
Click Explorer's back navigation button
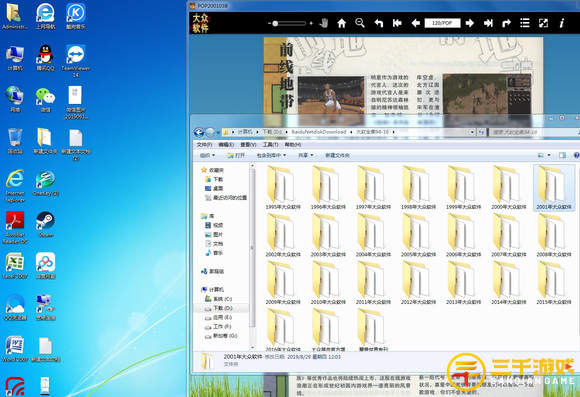[199, 132]
